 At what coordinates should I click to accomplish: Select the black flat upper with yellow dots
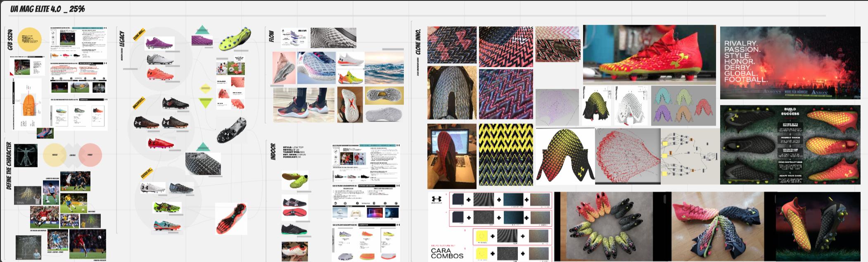[597, 106]
